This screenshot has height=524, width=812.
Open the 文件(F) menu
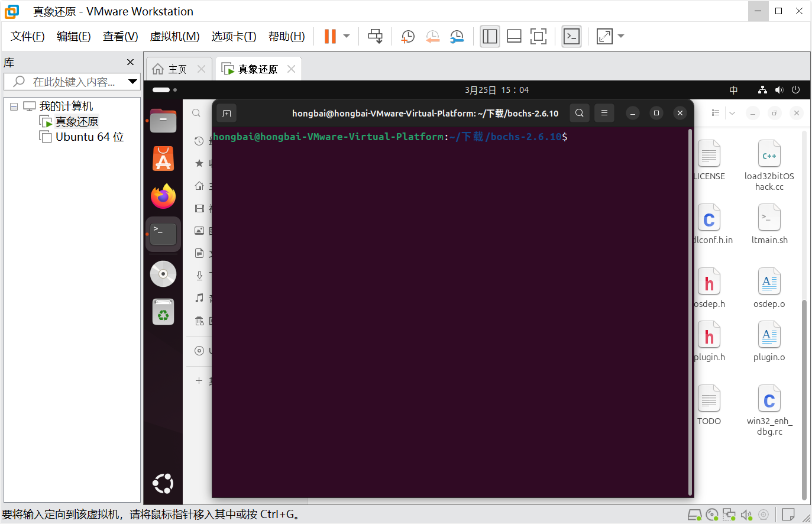click(28, 37)
